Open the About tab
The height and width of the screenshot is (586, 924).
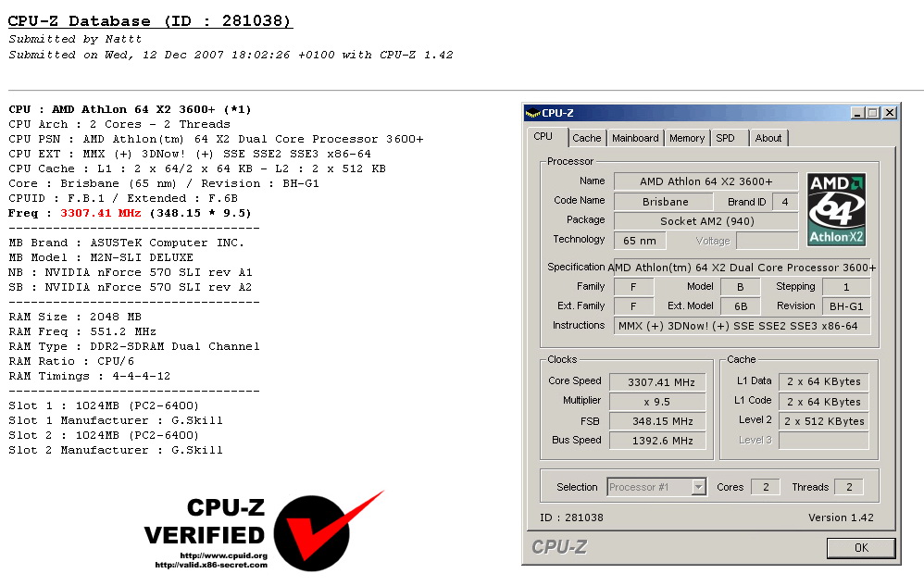point(768,138)
